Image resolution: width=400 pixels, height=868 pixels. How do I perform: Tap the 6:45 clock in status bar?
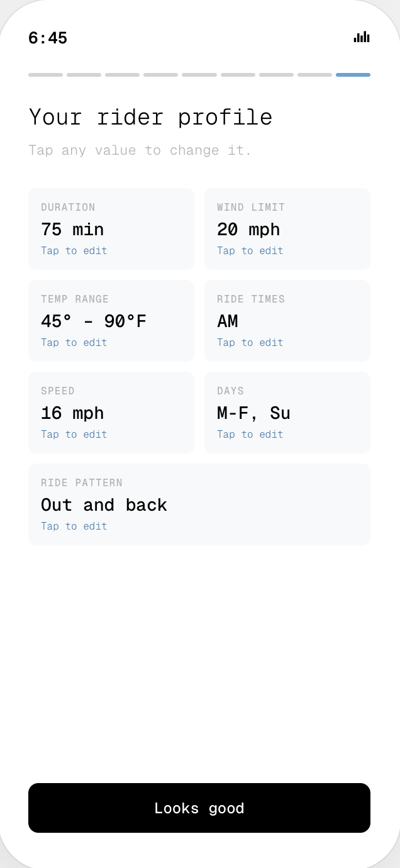click(x=48, y=38)
